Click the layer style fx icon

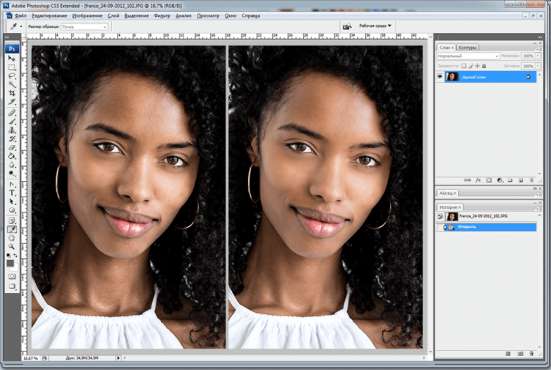[x=478, y=180]
